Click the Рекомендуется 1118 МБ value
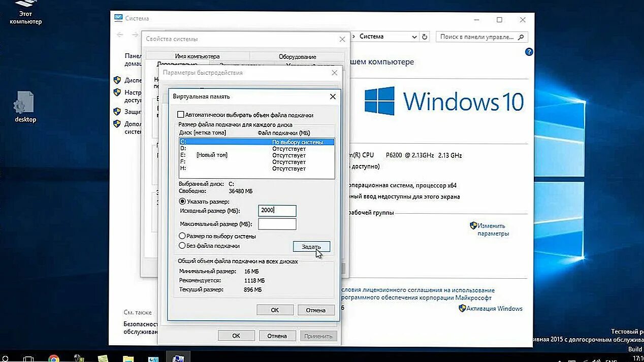 [x=254, y=280]
